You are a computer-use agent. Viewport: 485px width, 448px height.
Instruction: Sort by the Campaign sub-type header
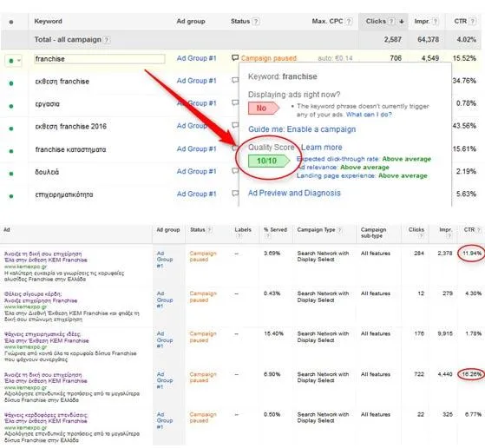(x=373, y=233)
